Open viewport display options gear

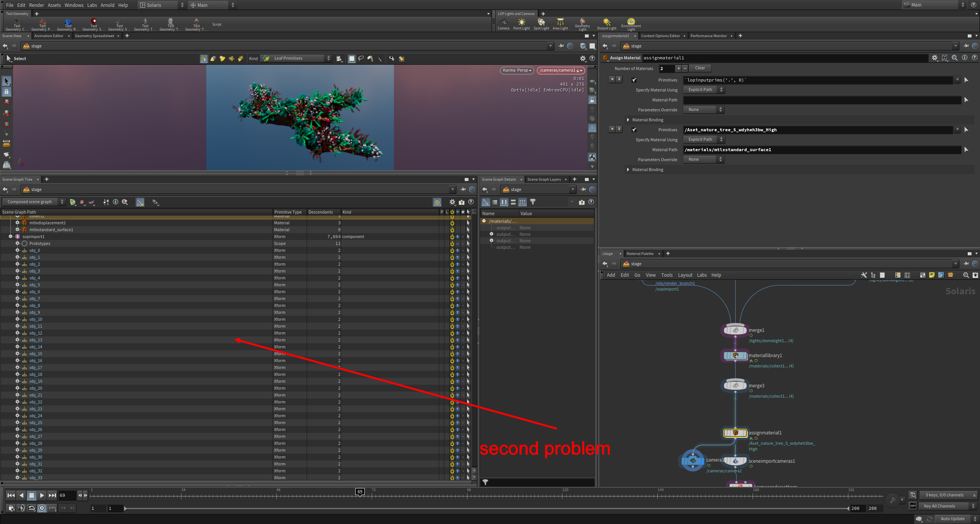click(583, 59)
